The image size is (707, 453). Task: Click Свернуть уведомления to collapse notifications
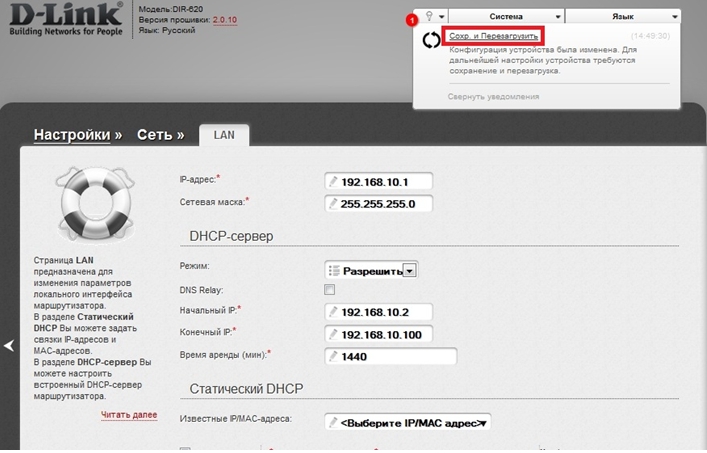coord(494,96)
